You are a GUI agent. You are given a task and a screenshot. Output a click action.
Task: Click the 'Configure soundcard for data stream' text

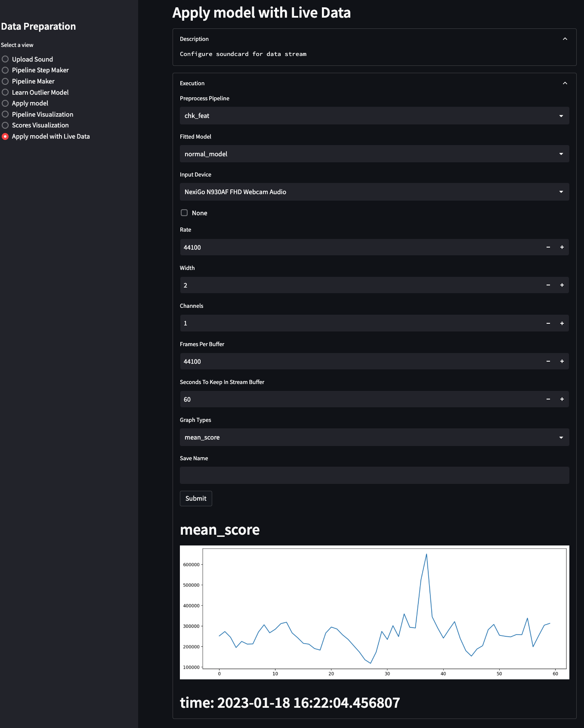coord(243,54)
